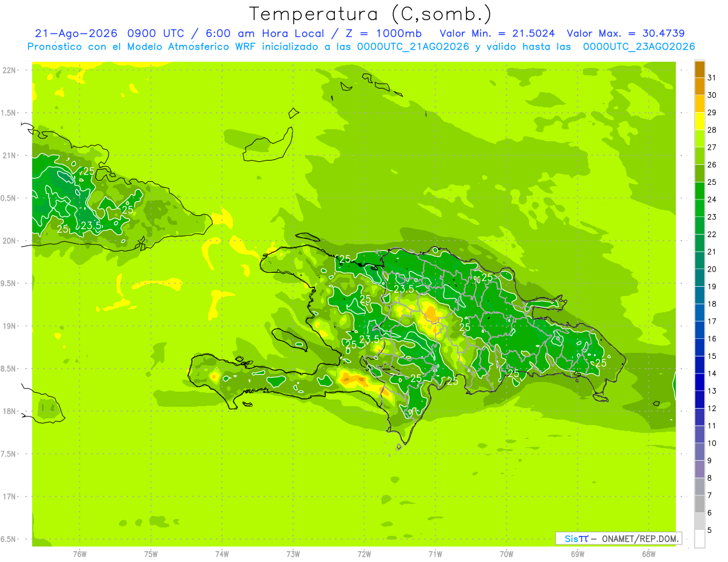Viewport: 728px width, 562px height.
Task: Click the 31 label on the colorbar
Action: [712, 78]
